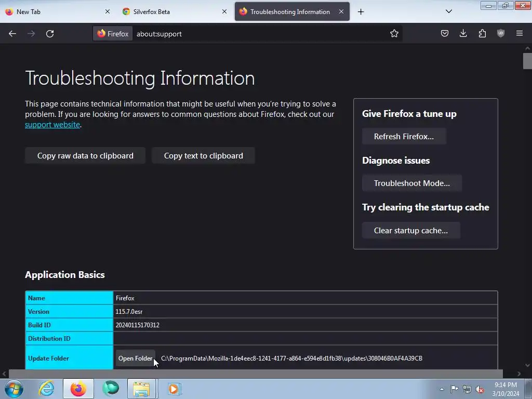The image size is (532, 399).
Task: Click the Refresh Firefox... button
Action: [x=404, y=137]
